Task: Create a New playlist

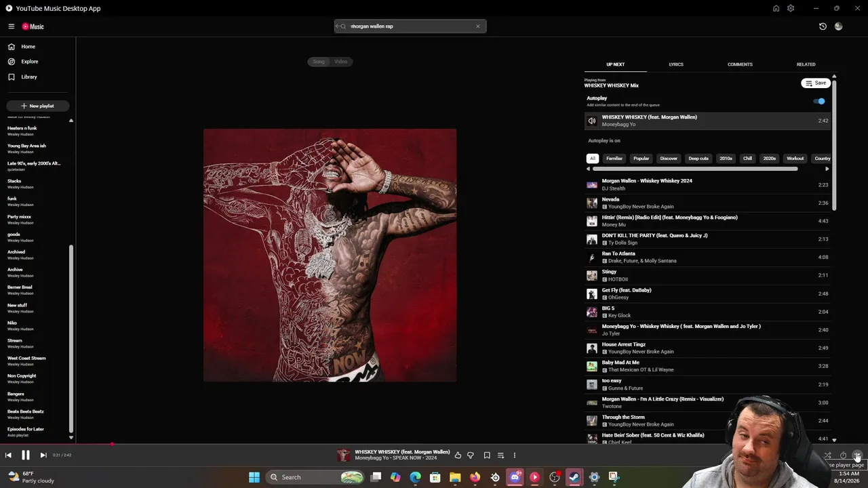Action: 37,106
